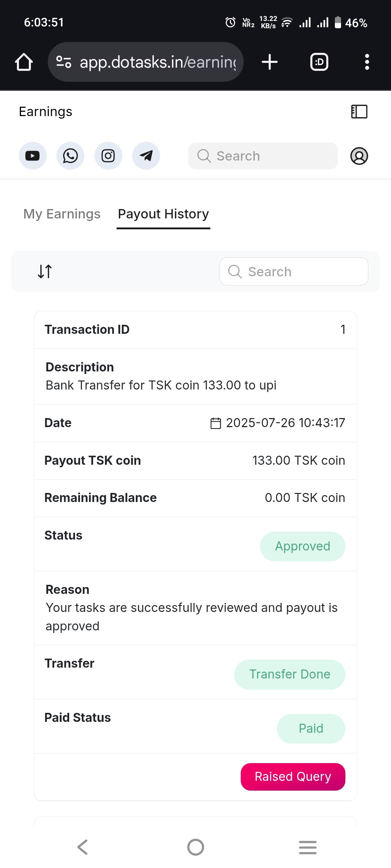
Task: Focus the top header Search field
Action: (263, 156)
